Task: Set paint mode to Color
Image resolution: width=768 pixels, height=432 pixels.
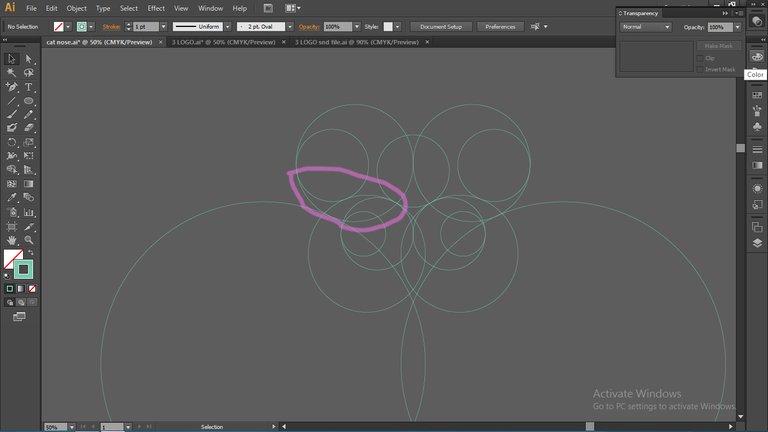Action: tap(9, 289)
